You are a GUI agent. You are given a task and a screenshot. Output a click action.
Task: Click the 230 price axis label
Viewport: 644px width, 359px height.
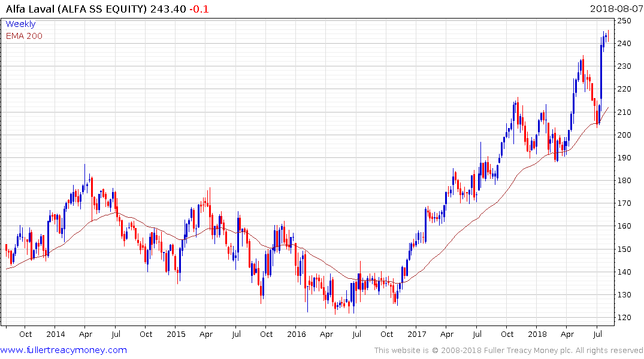coord(624,66)
